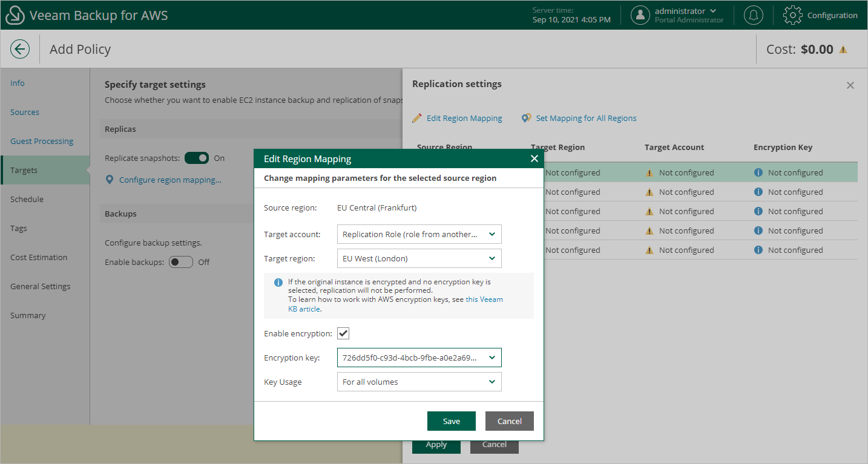Close the Edit Region Mapping dialog

click(534, 158)
